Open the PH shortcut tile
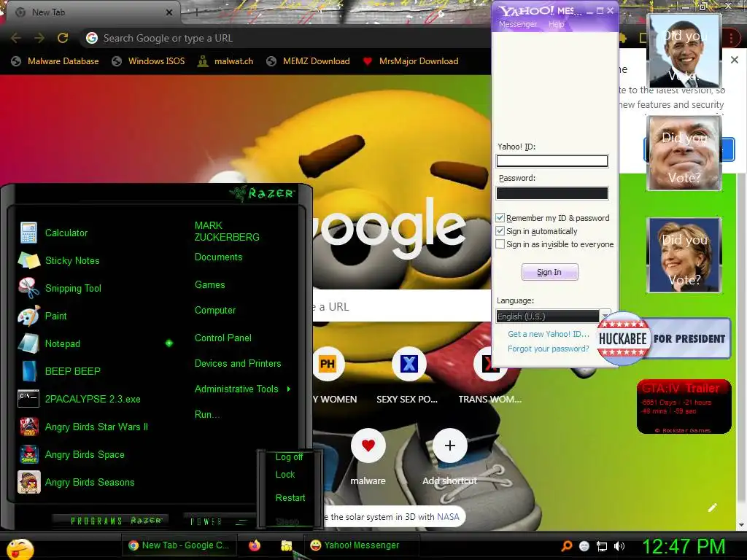 coord(328,365)
